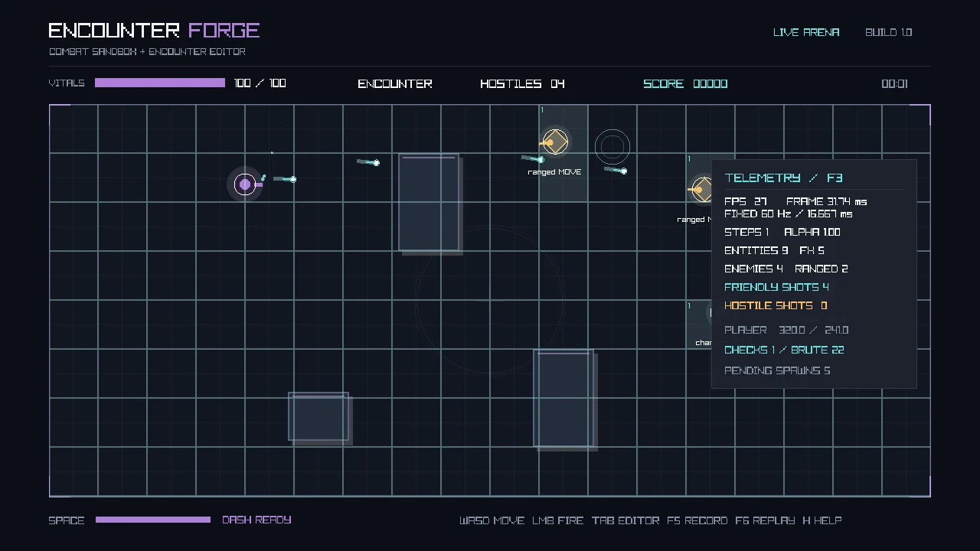Screen dimensions: 980x551
Task: Click the CHECKS 1 / BRUTE 22 entry
Action: pos(784,350)
